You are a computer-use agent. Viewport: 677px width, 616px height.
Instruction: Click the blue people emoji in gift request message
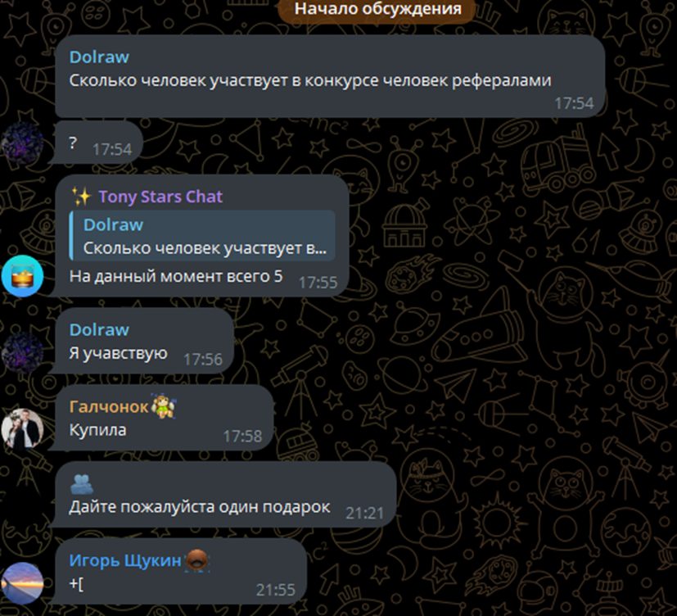[82, 484]
